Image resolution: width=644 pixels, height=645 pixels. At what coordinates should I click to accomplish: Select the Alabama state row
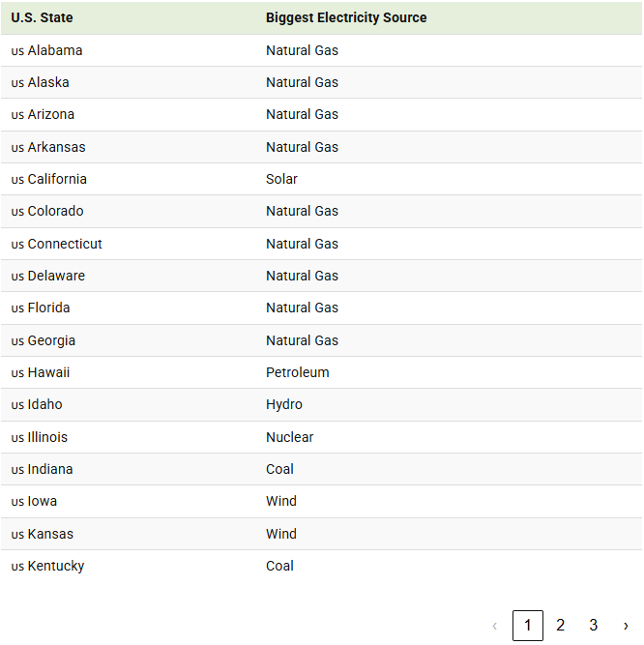coord(54,50)
